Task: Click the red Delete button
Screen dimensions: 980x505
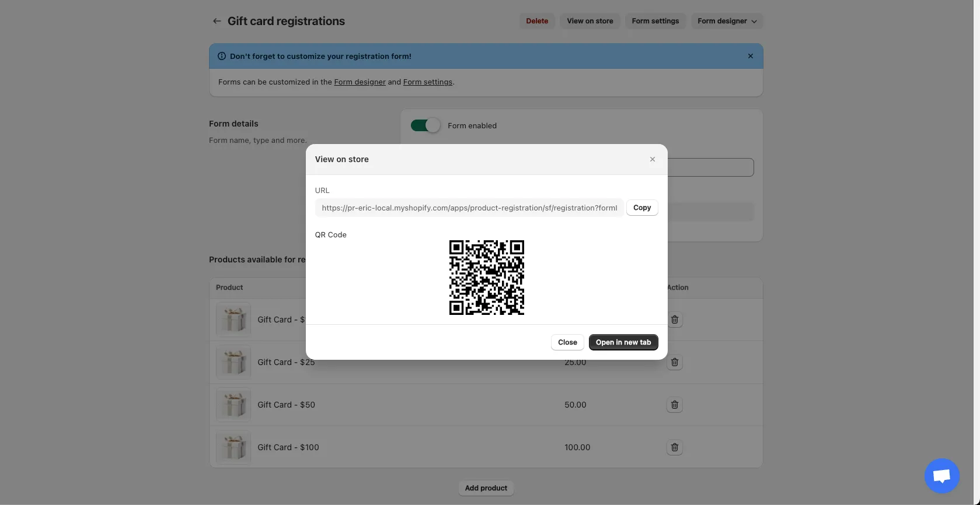Action: [x=537, y=21]
